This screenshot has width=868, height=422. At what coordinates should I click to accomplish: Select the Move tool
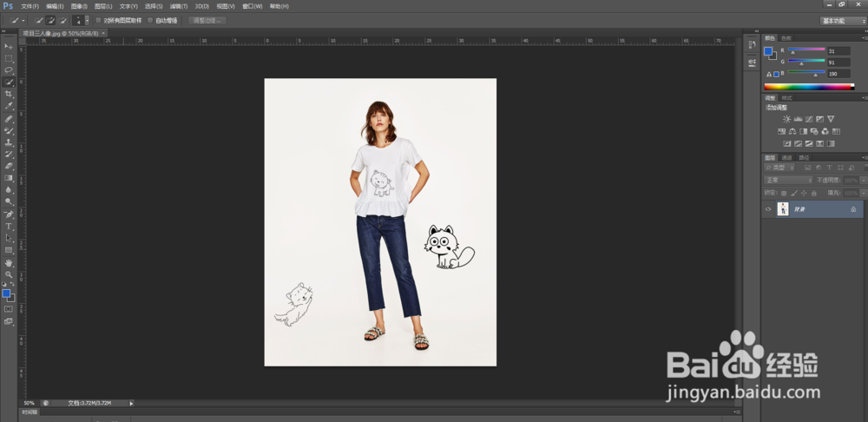(9, 46)
